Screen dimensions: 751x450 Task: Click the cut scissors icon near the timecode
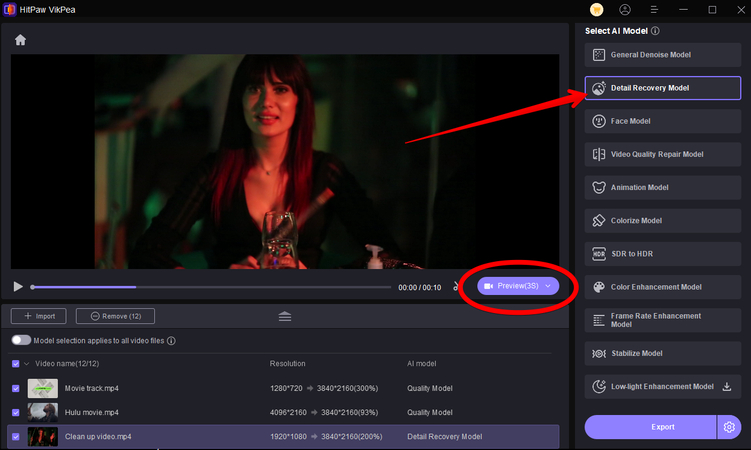(456, 286)
